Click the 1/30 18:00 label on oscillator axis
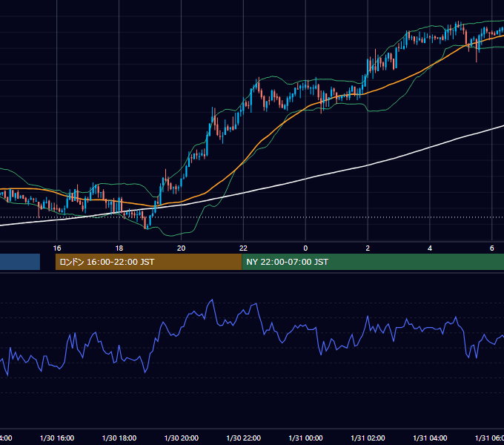Image resolution: width=504 pixels, height=445 pixels. [x=119, y=438]
